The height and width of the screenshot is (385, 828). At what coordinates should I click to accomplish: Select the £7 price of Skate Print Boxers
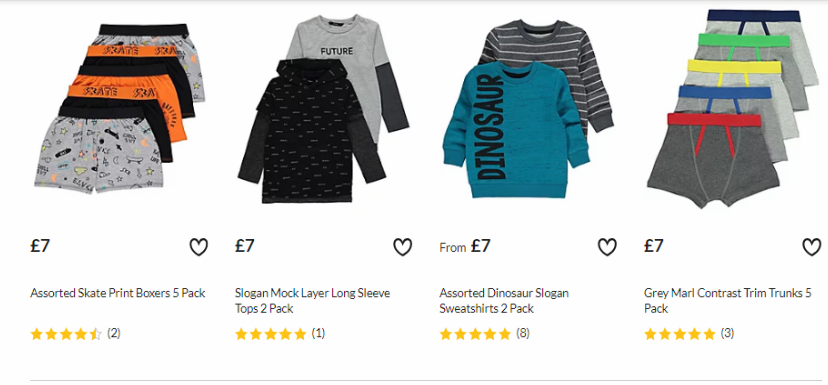(40, 246)
